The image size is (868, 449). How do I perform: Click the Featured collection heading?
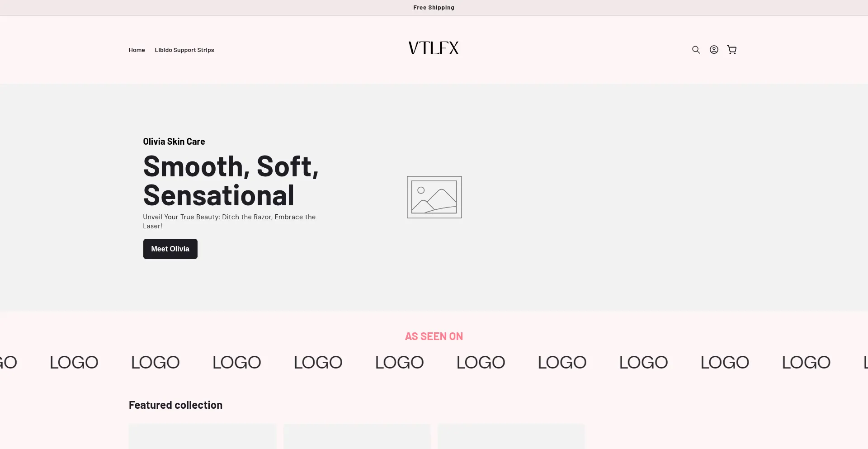(175, 405)
